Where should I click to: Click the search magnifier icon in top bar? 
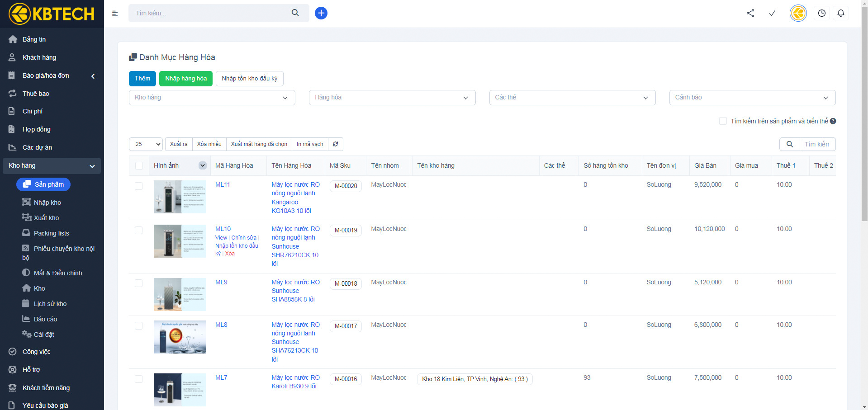[295, 13]
